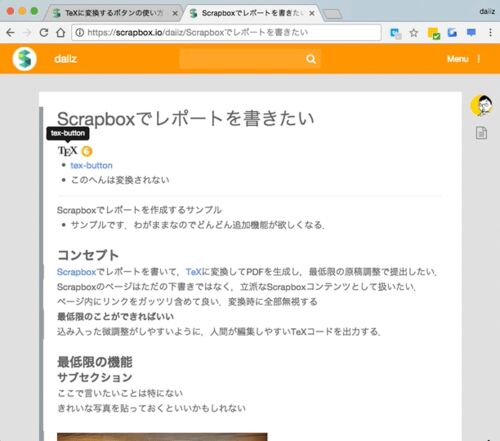
Task: Click the このへんは変換されない bullet line
Action: (120, 180)
